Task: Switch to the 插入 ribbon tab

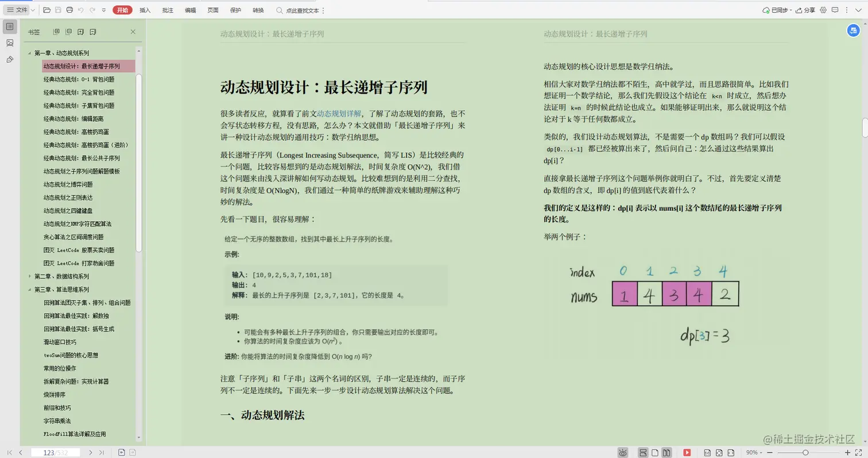Action: (x=144, y=10)
